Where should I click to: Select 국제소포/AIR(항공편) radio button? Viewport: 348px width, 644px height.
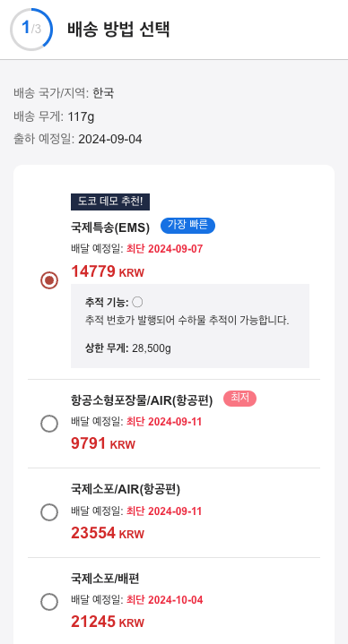49,512
